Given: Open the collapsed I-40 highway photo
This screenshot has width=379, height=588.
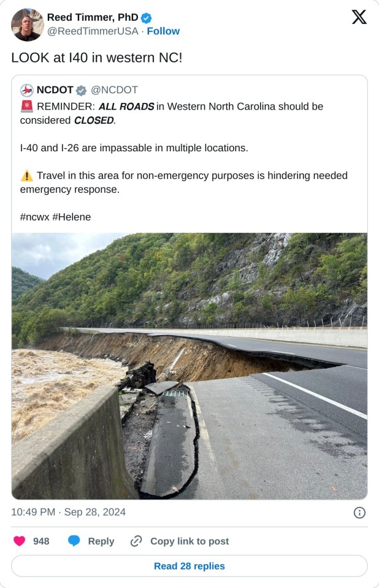Looking at the screenshot, I should pyautogui.click(x=189, y=366).
